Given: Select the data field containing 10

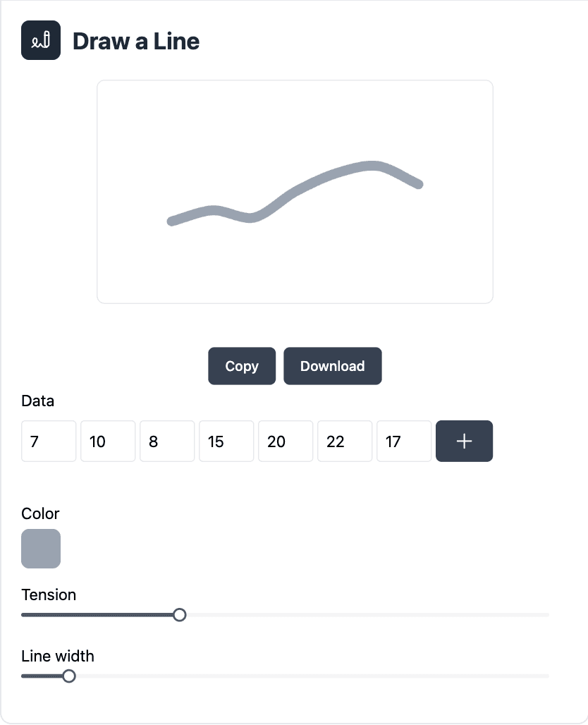Looking at the screenshot, I should point(108,441).
